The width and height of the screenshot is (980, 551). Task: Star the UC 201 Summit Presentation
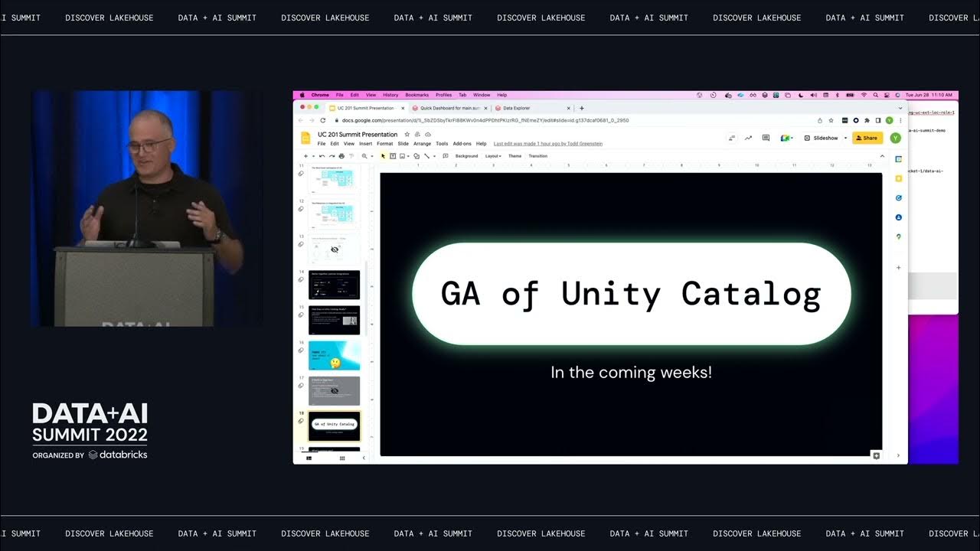pos(407,135)
